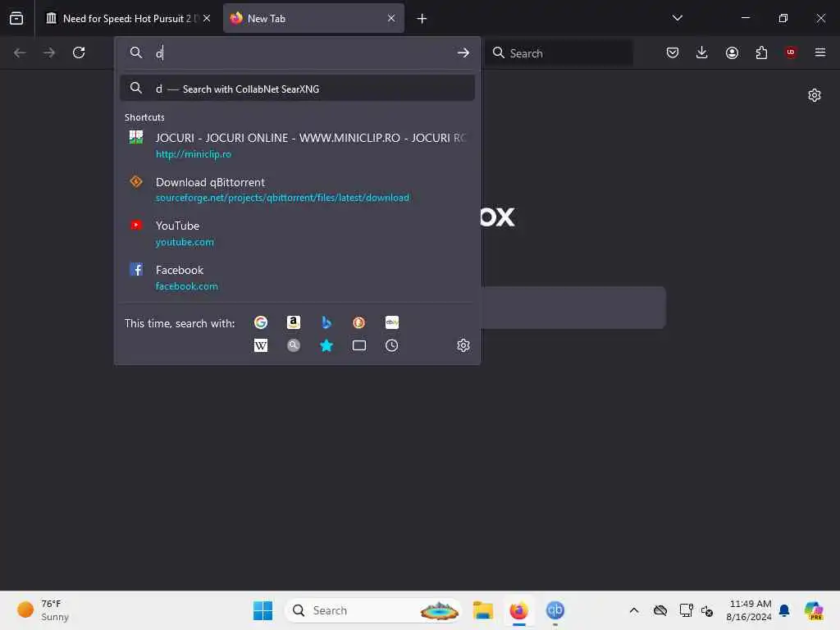The height and width of the screenshot is (630, 840).
Task: Open the Facebook shortcut
Action: [297, 277]
